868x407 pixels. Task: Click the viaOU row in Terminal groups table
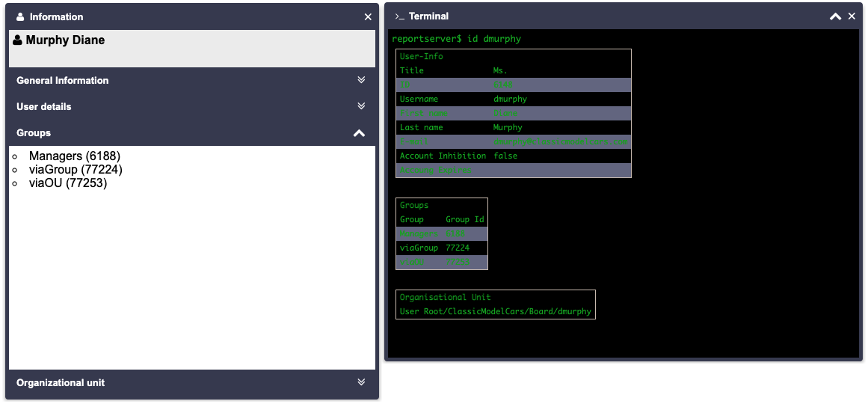point(442,262)
